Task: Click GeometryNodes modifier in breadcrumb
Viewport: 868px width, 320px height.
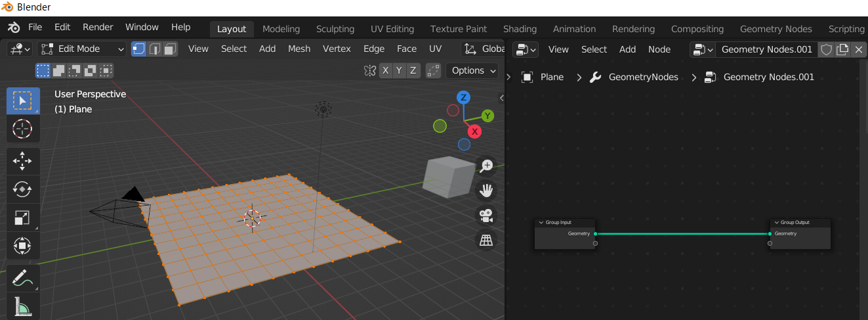Action: pos(643,77)
